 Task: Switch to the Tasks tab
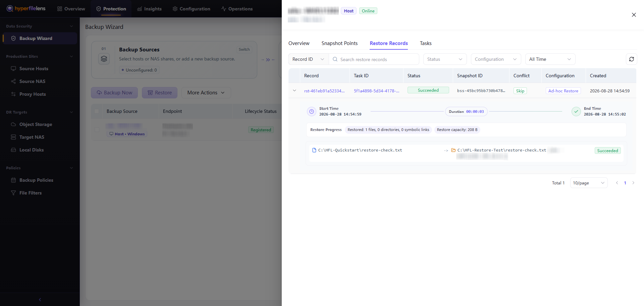point(426,43)
